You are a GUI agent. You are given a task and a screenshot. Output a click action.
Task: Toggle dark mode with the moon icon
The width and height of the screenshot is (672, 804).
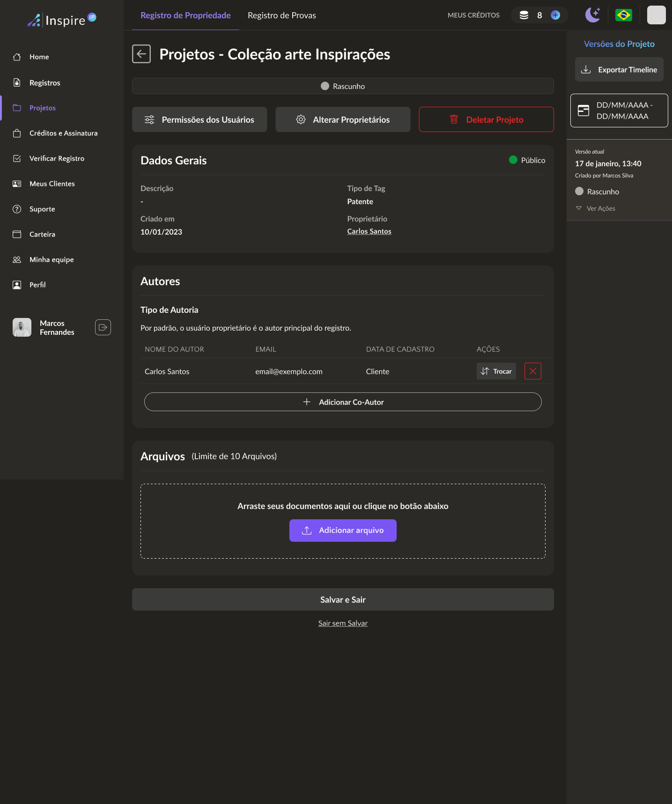click(592, 15)
